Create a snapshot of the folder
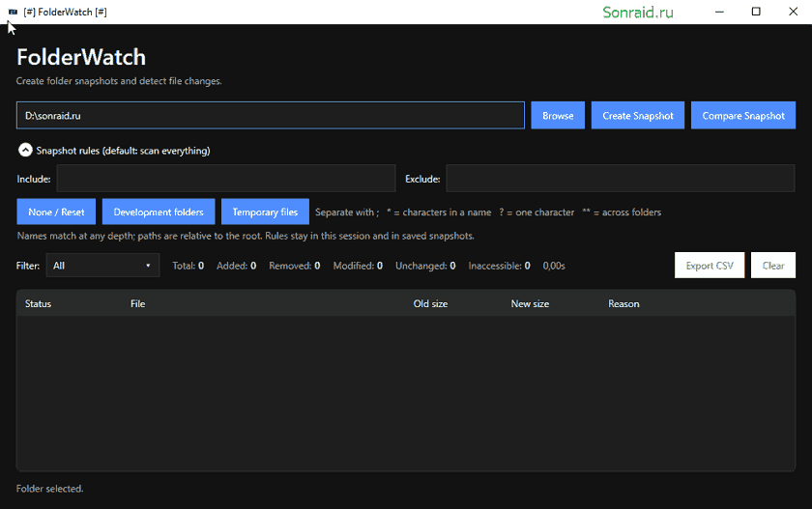This screenshot has width=812, height=509. 637,115
